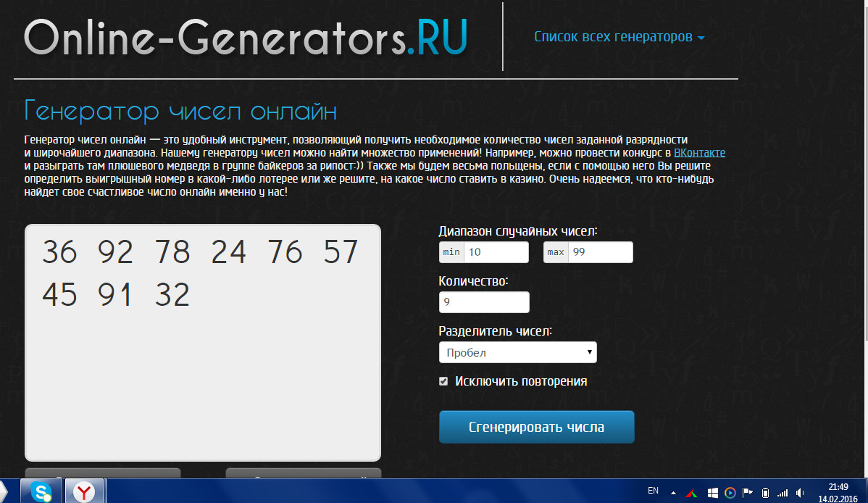Check the battery status tray icon
This screenshot has height=503, width=868.
[765, 493]
